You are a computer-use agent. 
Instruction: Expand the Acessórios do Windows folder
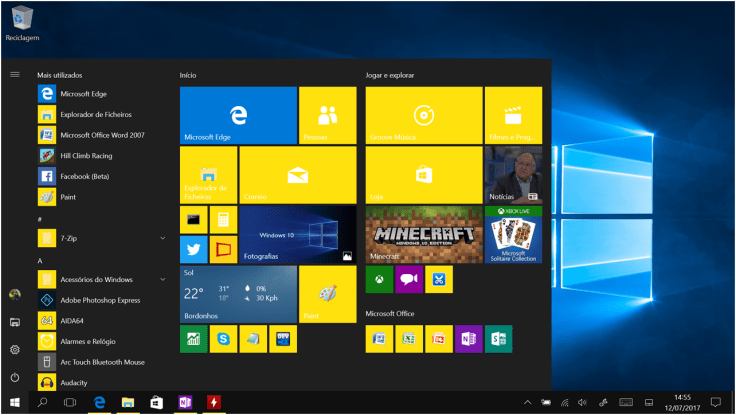[x=162, y=279]
